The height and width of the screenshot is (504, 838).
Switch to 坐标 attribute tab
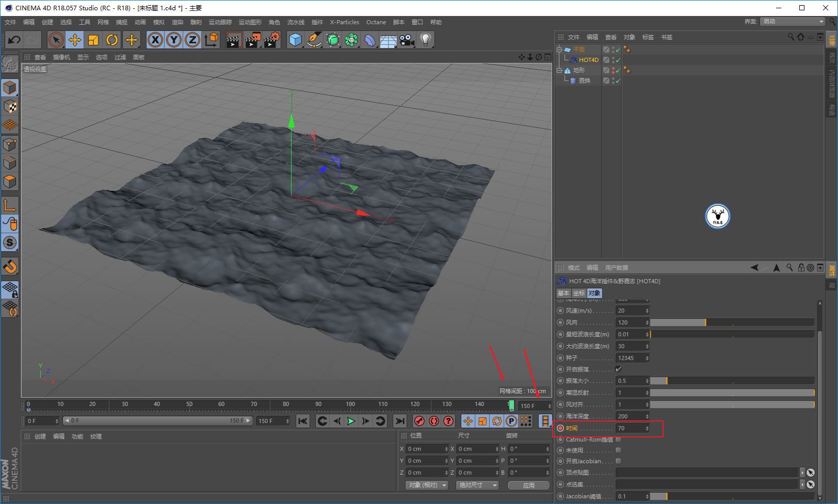578,293
